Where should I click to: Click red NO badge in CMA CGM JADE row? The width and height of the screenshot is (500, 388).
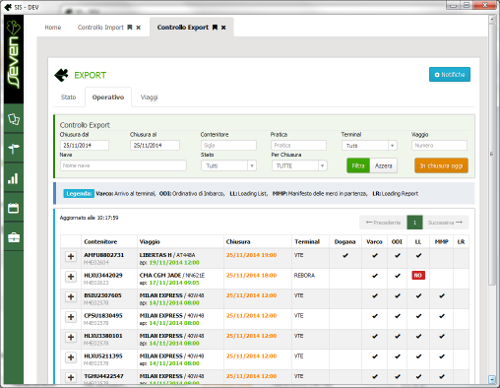pyautogui.click(x=418, y=275)
